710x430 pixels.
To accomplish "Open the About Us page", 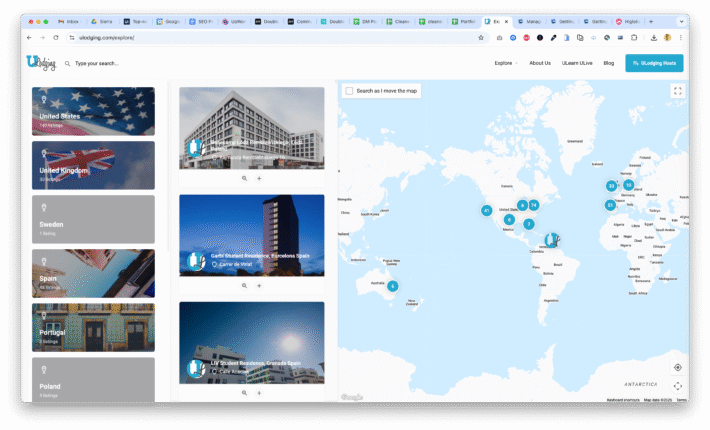I will [x=540, y=63].
